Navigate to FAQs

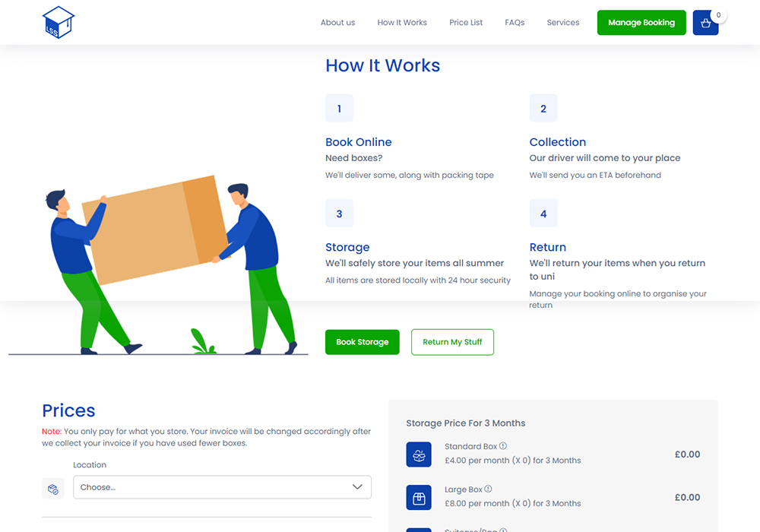coord(515,23)
